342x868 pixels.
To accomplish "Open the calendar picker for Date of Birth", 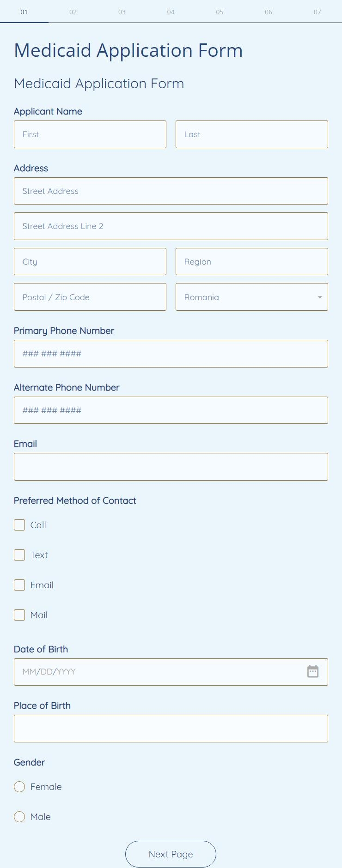I will pos(313,672).
